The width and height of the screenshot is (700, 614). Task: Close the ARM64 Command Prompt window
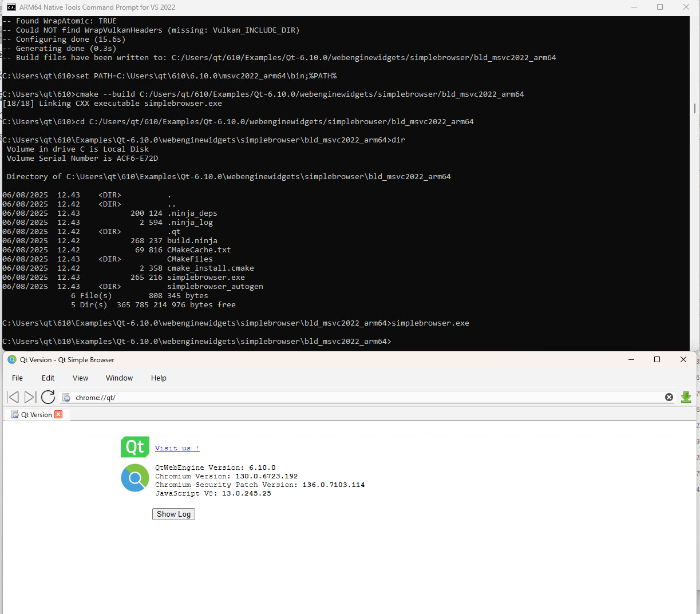[686, 7]
